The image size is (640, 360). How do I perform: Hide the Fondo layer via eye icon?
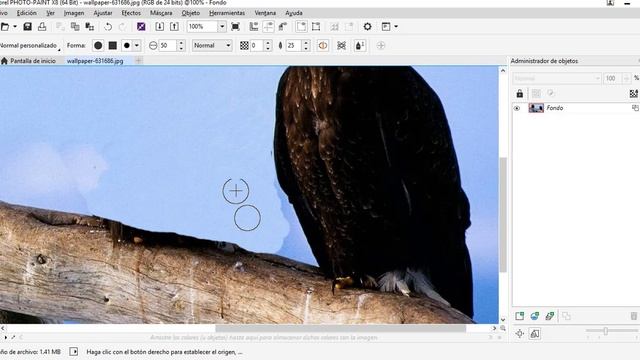click(x=517, y=108)
